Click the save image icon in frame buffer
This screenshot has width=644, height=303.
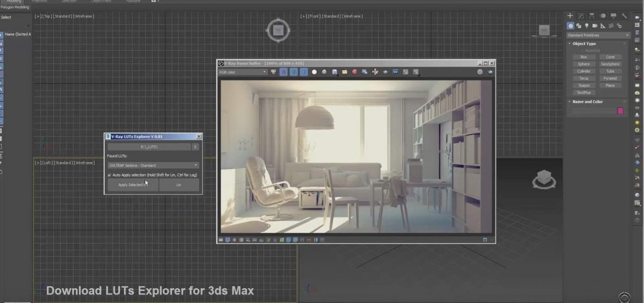pyautogui.click(x=335, y=72)
